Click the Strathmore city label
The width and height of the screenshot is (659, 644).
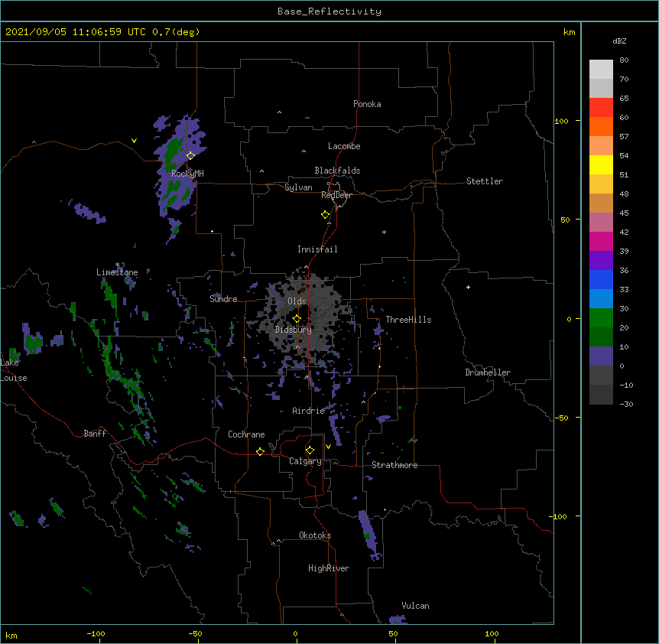(x=394, y=465)
